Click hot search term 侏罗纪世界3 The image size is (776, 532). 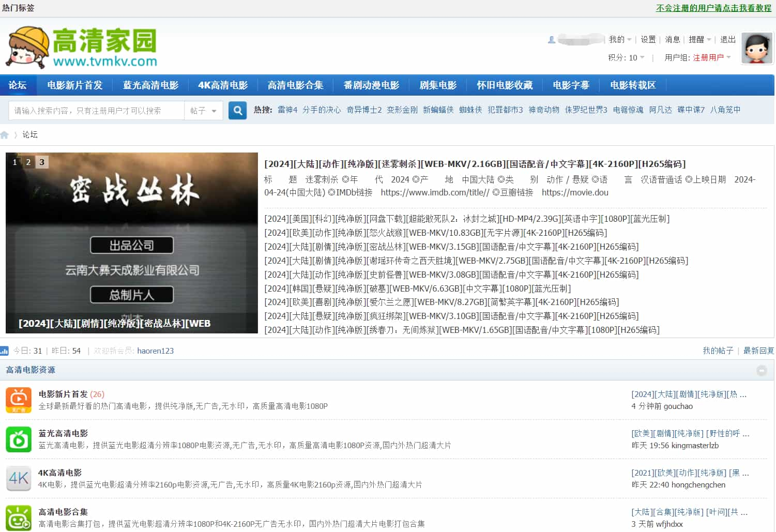[x=586, y=110]
